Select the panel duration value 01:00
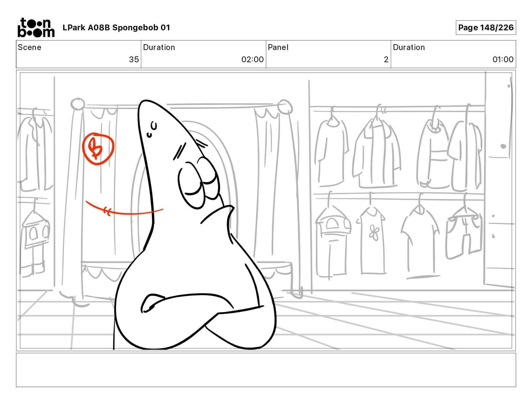Screen dimensions: 532x411 coord(503,59)
